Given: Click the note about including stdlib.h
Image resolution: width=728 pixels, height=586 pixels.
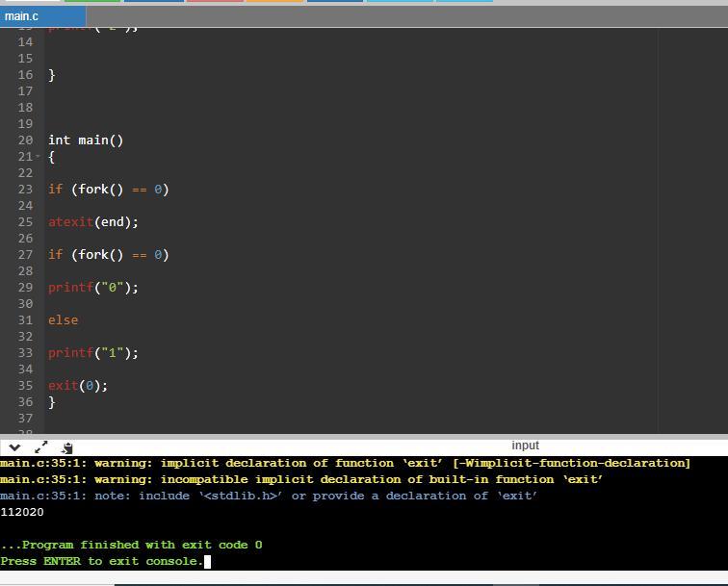Looking at the screenshot, I should (x=269, y=497).
